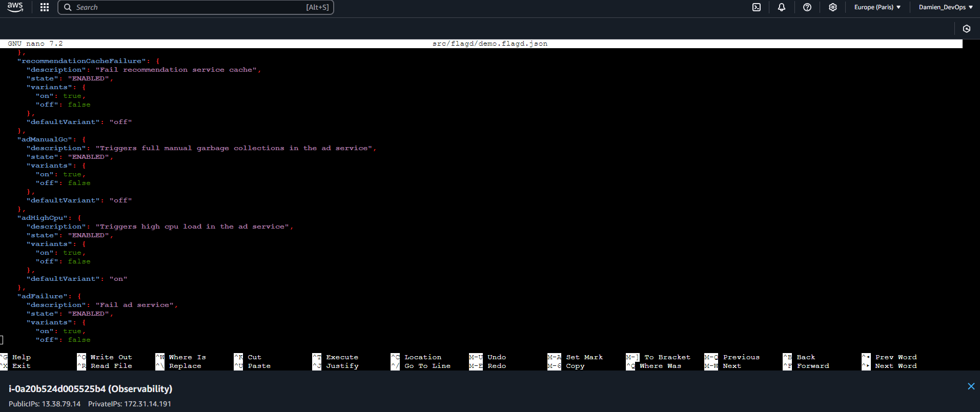This screenshot has width=980, height=412.
Task: Open the settings gear menu
Action: pos(833,7)
